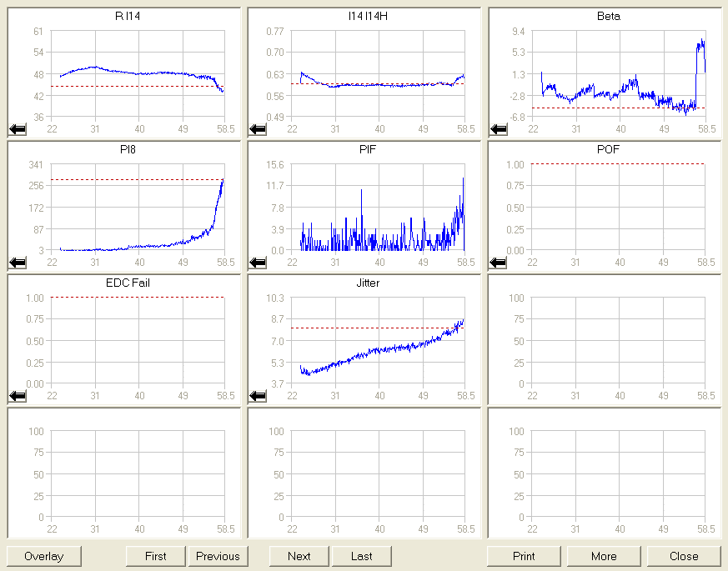The width and height of the screenshot is (728, 571).
Task: Advance with the Next button
Action: pyautogui.click(x=299, y=556)
